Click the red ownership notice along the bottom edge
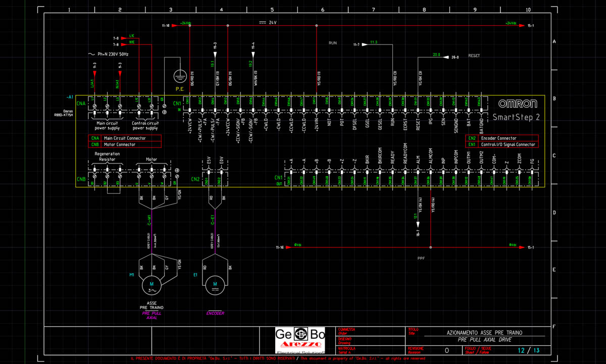 (278, 358)
